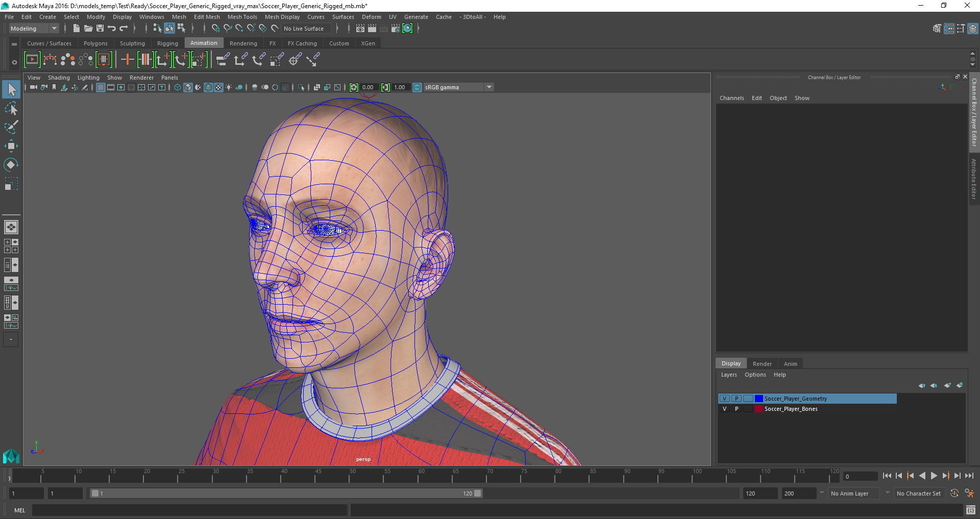Select the arrow Select tool
The image size is (980, 519).
(x=11, y=89)
